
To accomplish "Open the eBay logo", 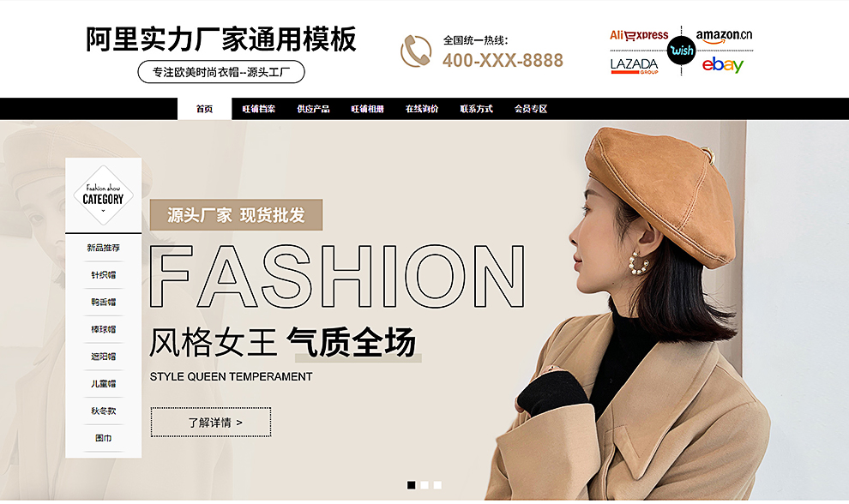I will pos(723,65).
